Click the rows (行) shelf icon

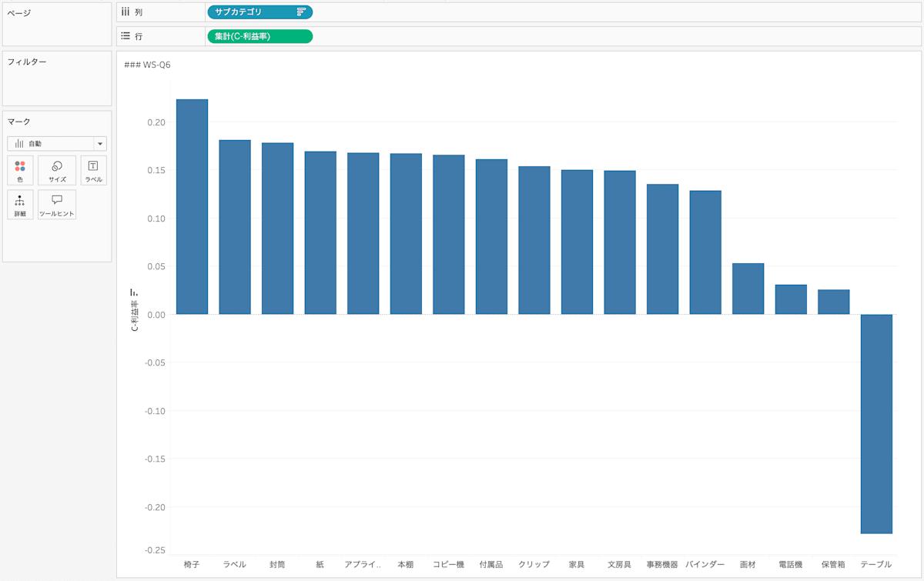point(126,36)
